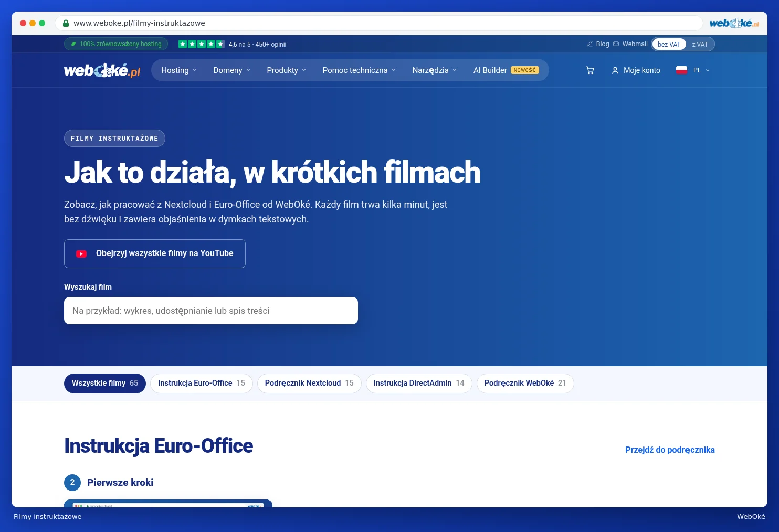Click the YouTube play icon

(x=81, y=254)
